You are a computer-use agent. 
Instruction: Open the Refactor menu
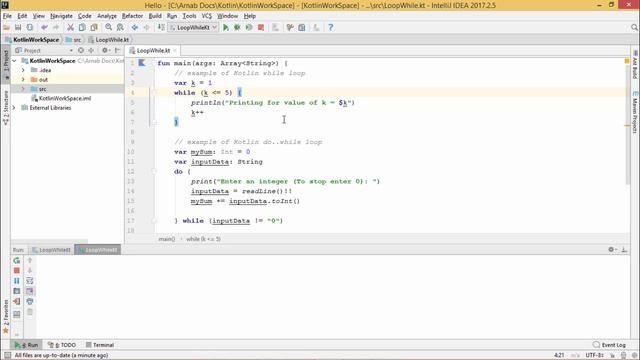[132, 16]
